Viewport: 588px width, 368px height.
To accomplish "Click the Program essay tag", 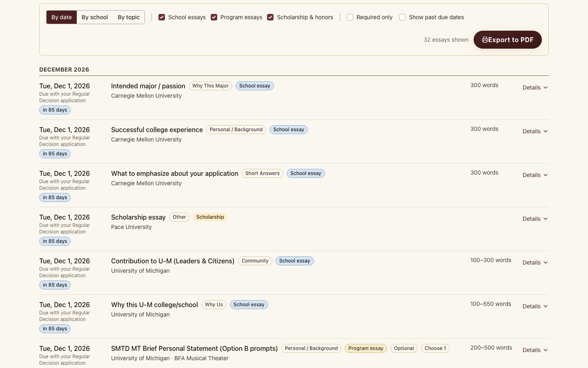I will tap(366, 348).
